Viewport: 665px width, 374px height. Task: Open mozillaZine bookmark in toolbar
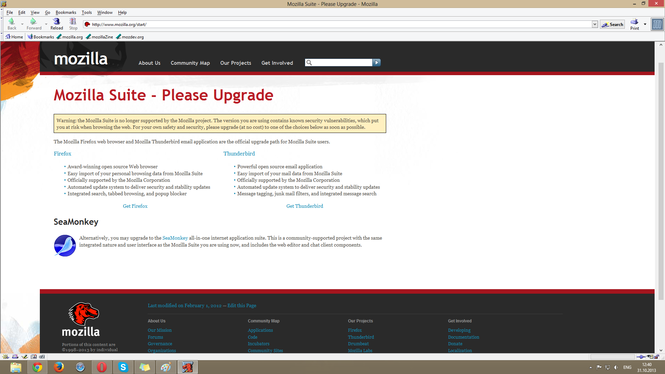coord(99,37)
